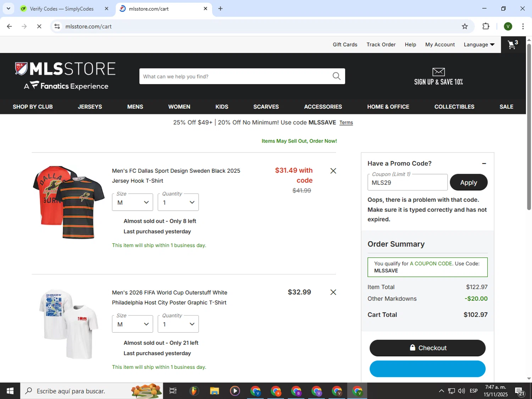Open the MENS menu
The image size is (532, 399).
click(x=135, y=107)
